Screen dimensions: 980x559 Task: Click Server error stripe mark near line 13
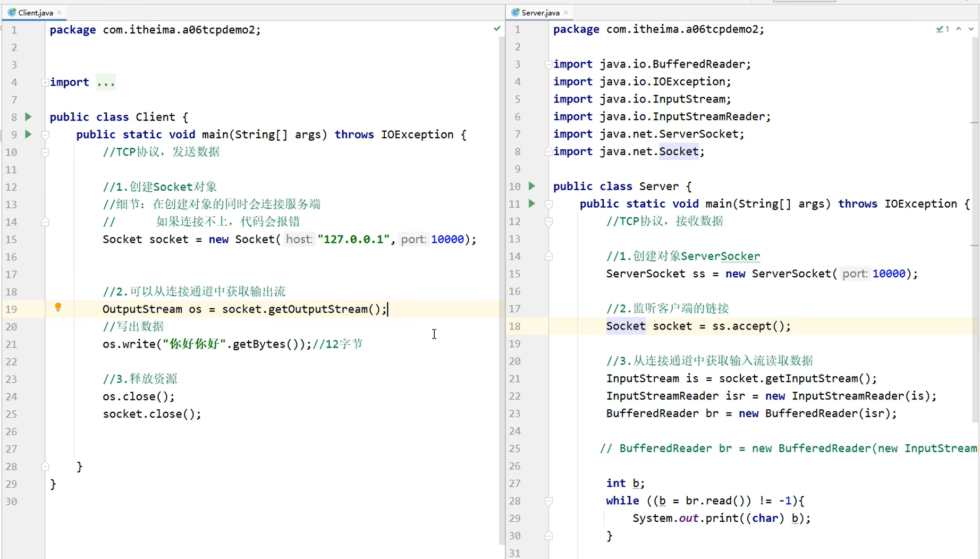click(x=975, y=245)
